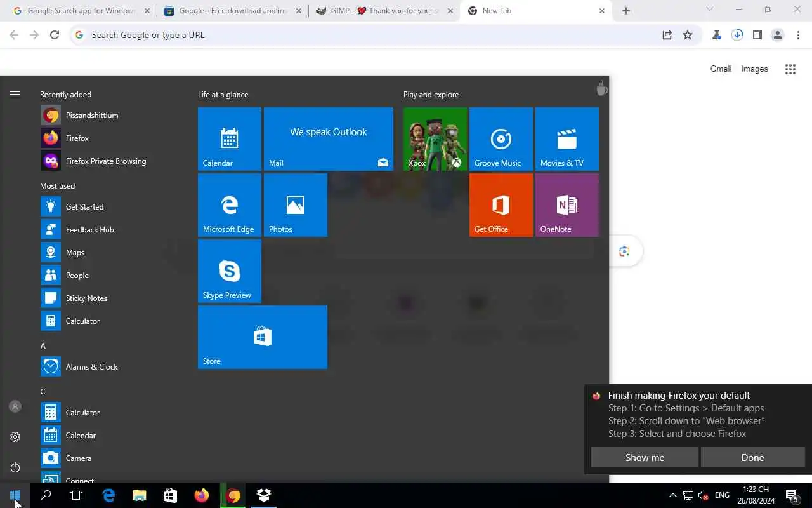Jump to letter C app index

pyautogui.click(x=43, y=392)
